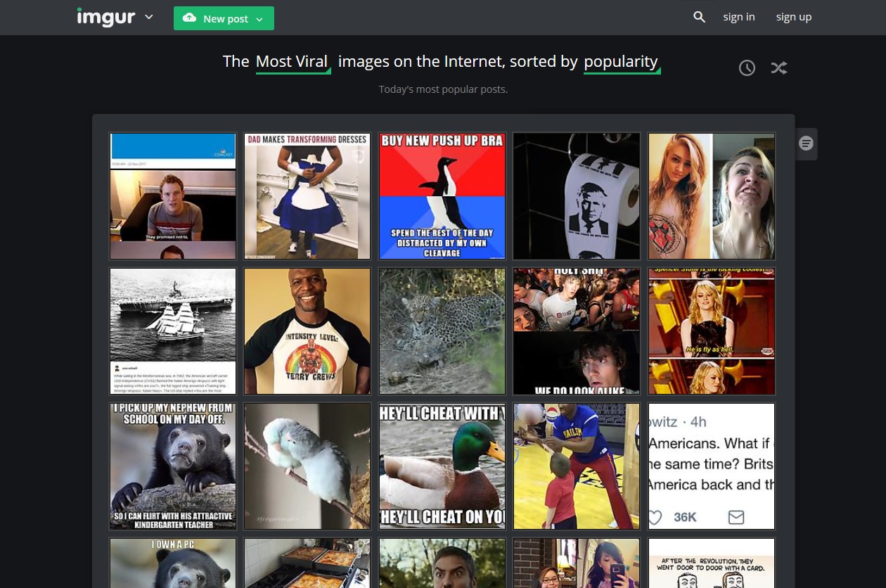Open the "Most Viral" selector
The image size is (886, 588).
click(x=292, y=61)
